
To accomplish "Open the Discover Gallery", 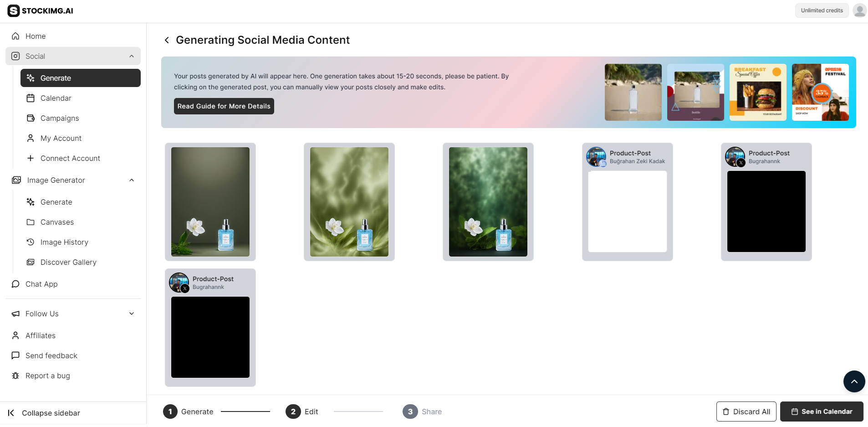I will pos(68,262).
